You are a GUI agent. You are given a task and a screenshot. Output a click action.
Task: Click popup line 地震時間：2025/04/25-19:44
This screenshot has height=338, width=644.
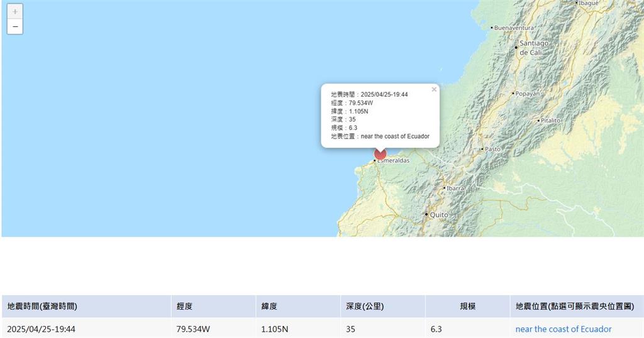click(369, 94)
